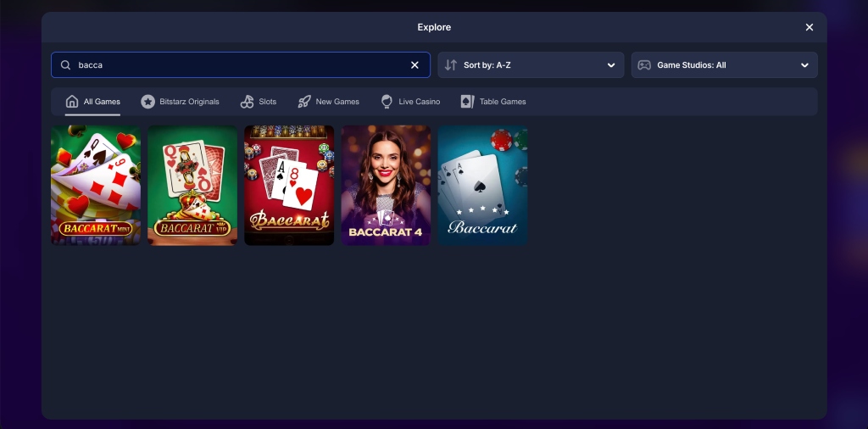Open the Baccarat Mini game
The width and height of the screenshot is (868, 429).
click(x=96, y=185)
